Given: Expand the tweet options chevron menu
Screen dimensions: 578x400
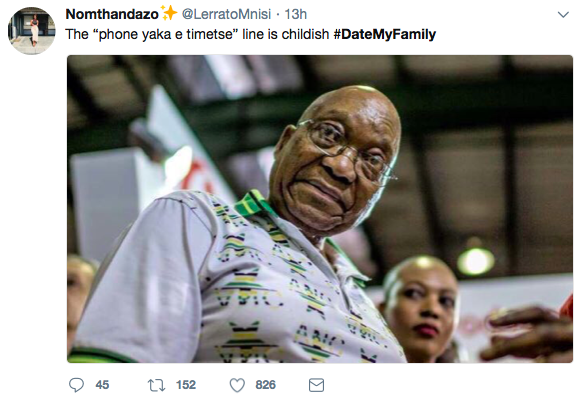Looking at the screenshot, I should click(563, 15).
